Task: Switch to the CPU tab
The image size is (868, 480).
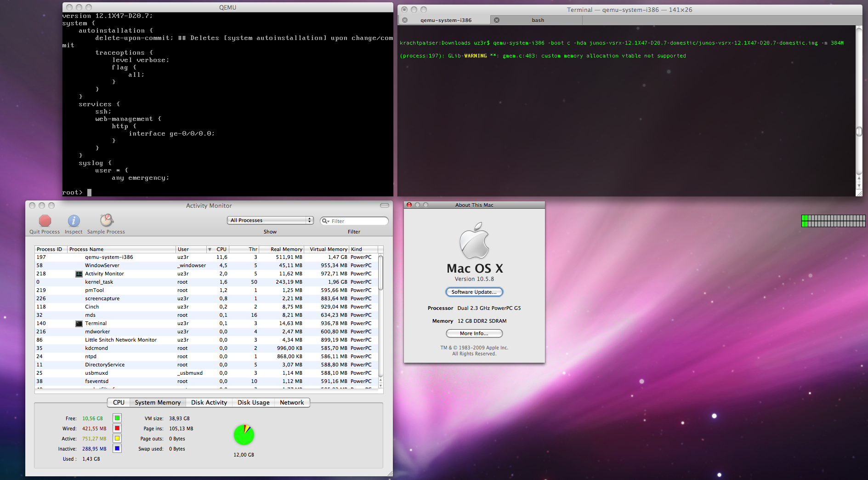Action: tap(119, 402)
